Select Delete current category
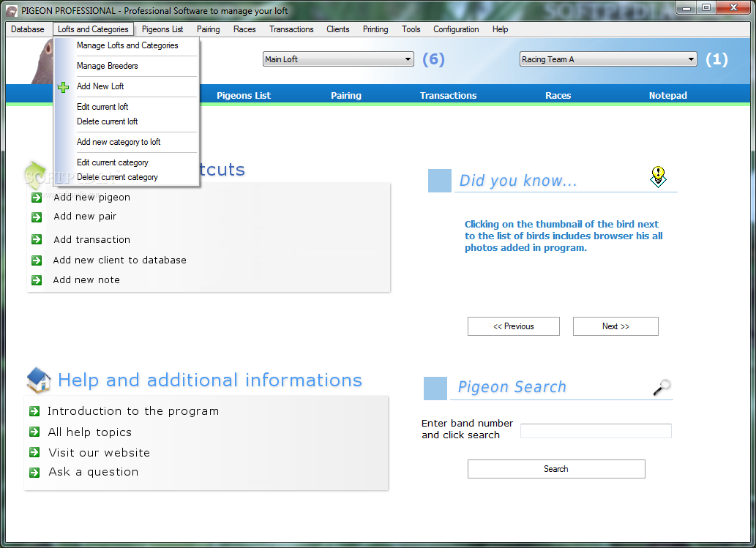Image resolution: width=756 pixels, height=548 pixels. 127,177
